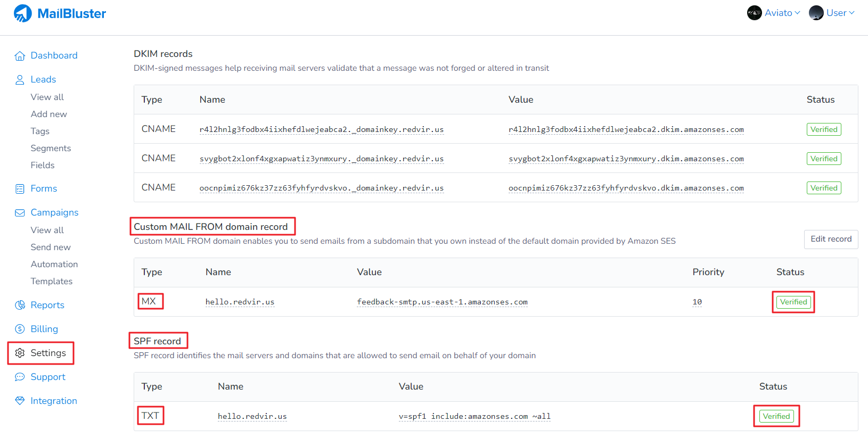This screenshot has height=446, width=868.
Task: Click the Integration diamond icon
Action: pos(20,401)
